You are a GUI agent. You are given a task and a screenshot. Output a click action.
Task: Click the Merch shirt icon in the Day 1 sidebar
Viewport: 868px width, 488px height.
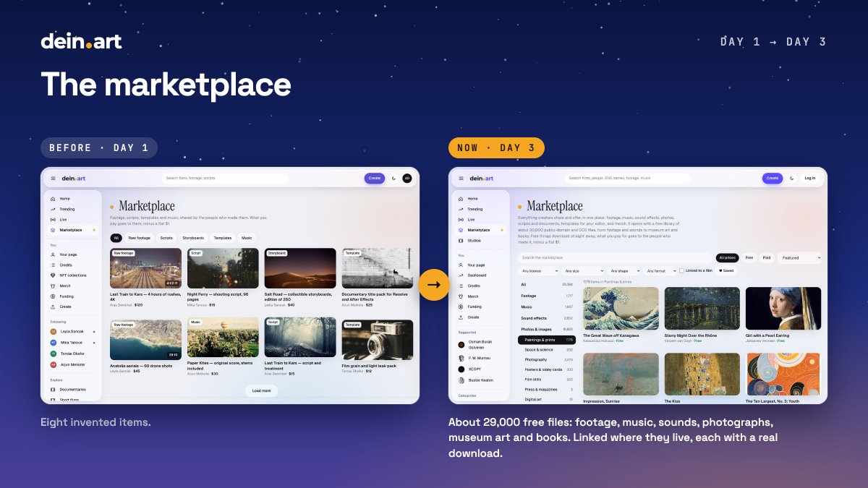[53, 286]
